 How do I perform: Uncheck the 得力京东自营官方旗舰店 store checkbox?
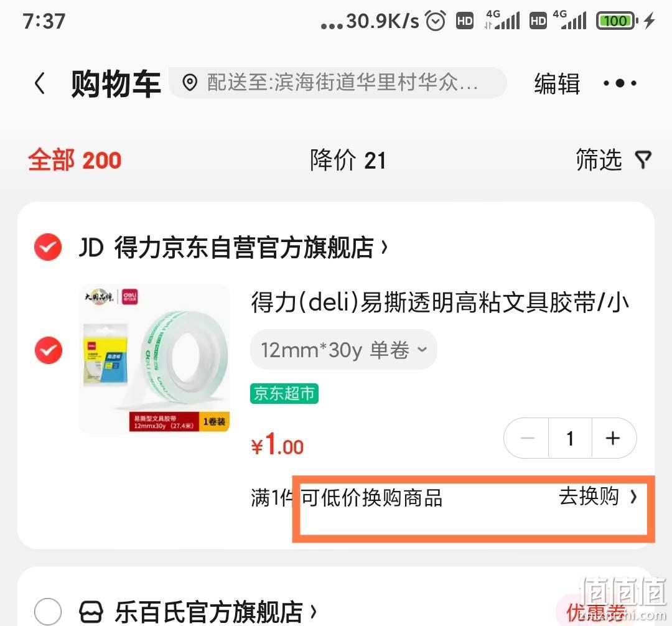[x=48, y=247]
